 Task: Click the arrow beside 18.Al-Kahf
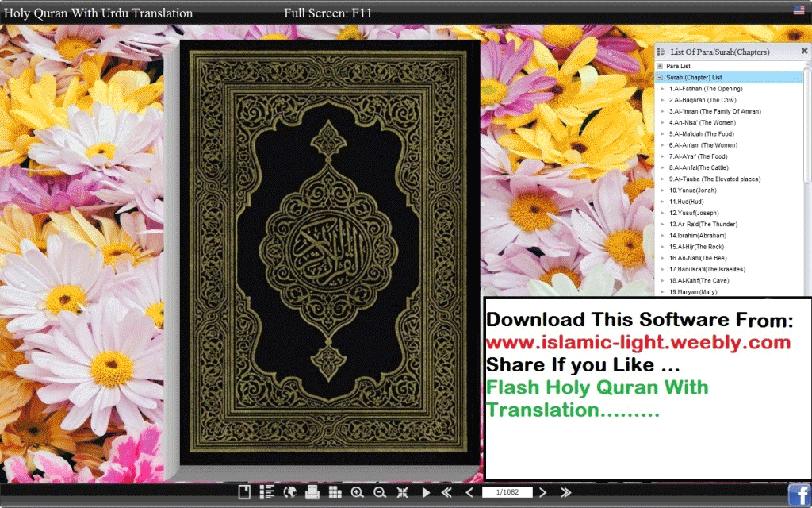point(663,281)
